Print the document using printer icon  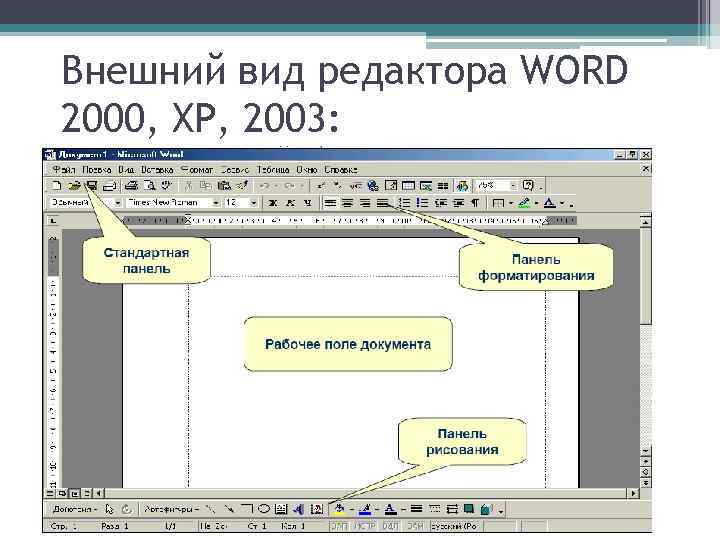(x=131, y=186)
